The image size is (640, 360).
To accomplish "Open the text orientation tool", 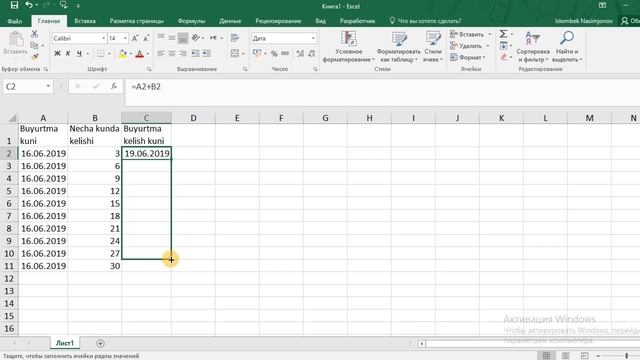I will pyautogui.click(x=196, y=38).
